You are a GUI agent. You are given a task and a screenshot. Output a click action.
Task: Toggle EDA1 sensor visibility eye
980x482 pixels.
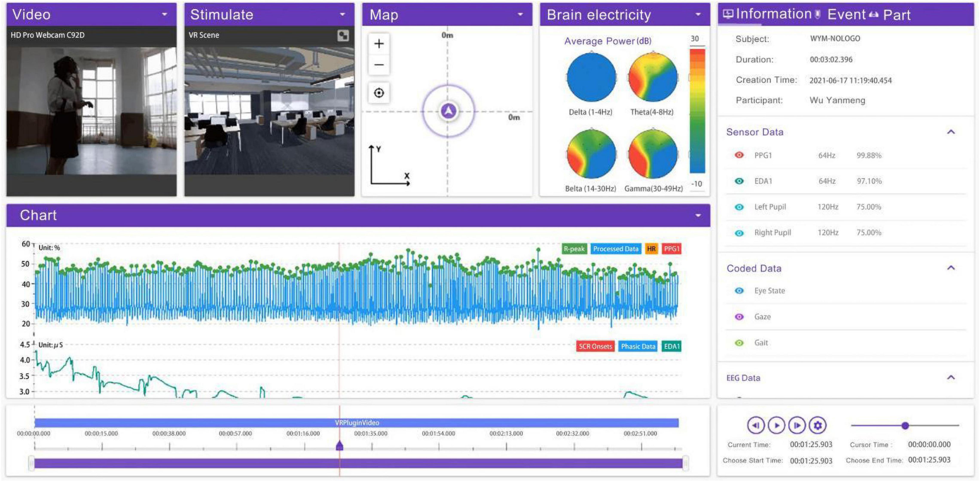(739, 181)
